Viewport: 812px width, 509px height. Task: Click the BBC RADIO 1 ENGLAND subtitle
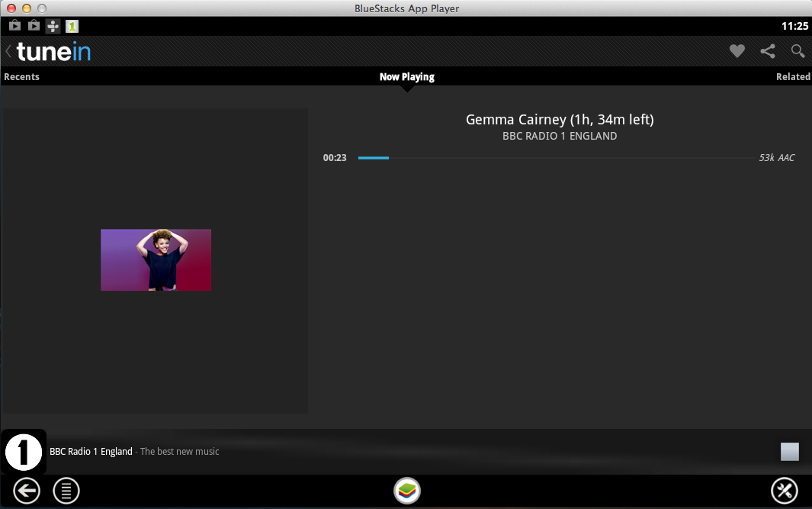tap(560, 136)
